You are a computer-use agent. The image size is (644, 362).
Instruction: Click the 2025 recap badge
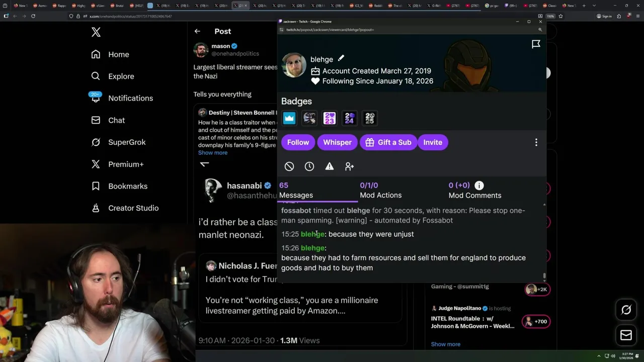370,118
